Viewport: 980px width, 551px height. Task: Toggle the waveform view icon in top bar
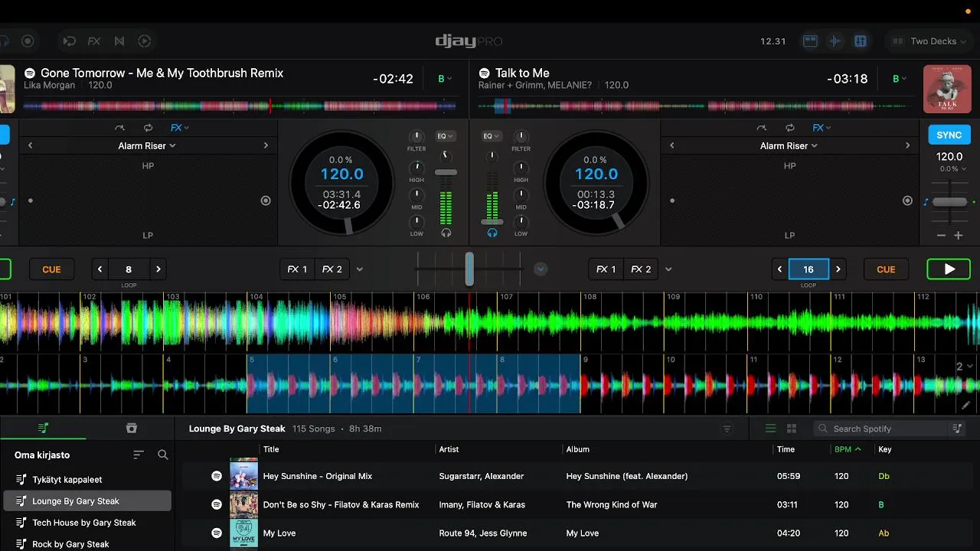tap(835, 41)
